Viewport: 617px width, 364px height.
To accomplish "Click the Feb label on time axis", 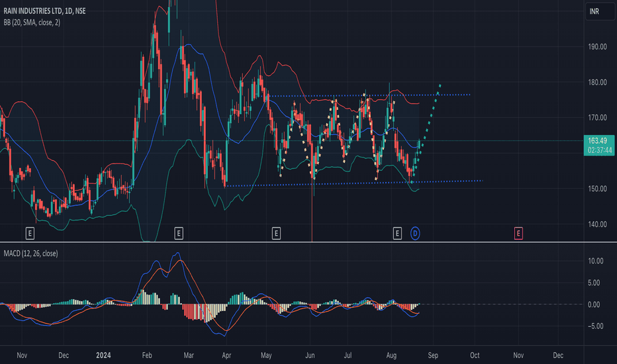I will tap(147, 355).
